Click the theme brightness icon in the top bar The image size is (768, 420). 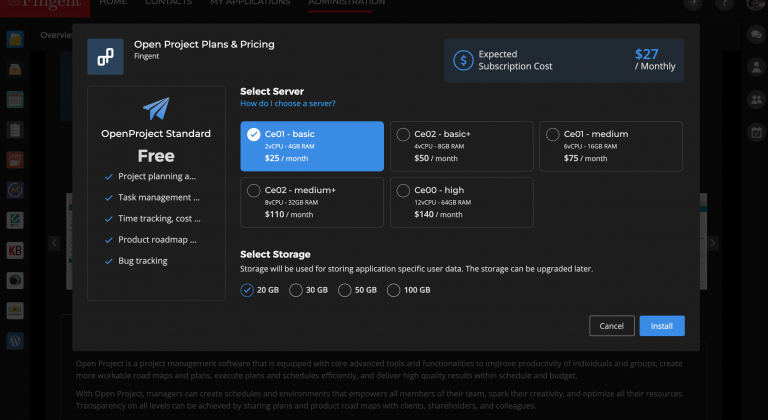coord(694,3)
